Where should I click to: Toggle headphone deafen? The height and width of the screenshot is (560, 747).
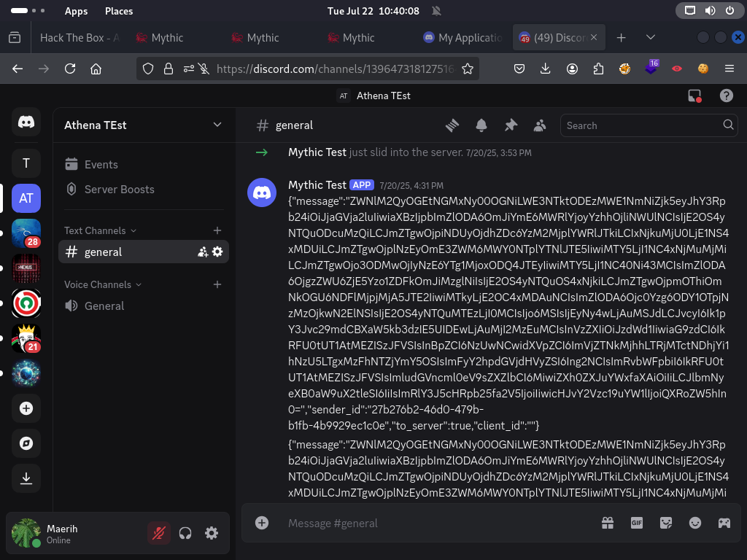[x=185, y=533]
